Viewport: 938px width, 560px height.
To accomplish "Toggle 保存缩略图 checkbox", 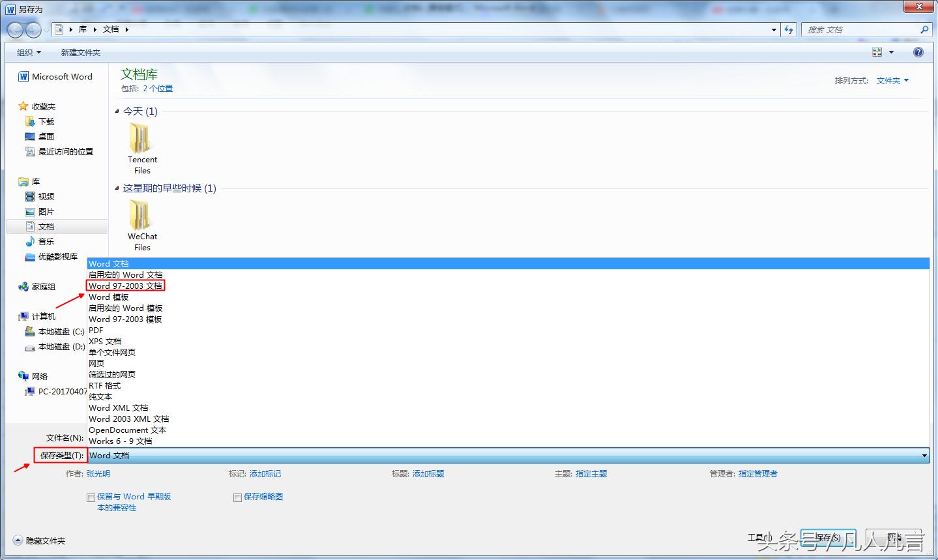I will click(237, 497).
